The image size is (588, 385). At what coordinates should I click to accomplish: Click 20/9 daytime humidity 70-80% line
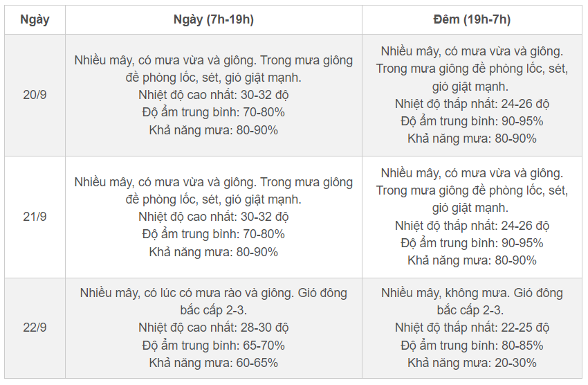[x=213, y=112]
